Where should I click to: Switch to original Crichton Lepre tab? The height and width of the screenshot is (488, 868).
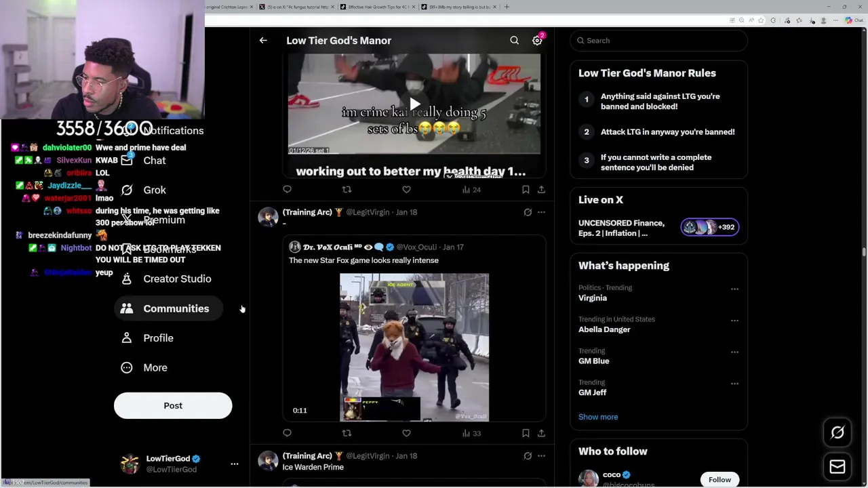click(229, 7)
